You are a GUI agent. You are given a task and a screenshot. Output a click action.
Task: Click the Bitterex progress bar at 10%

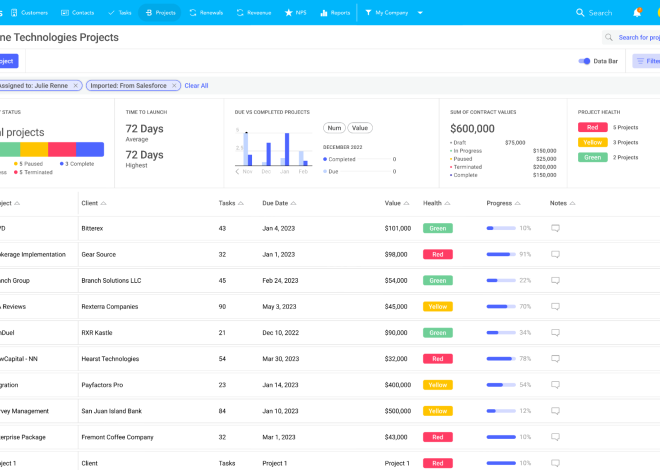[x=501, y=228]
